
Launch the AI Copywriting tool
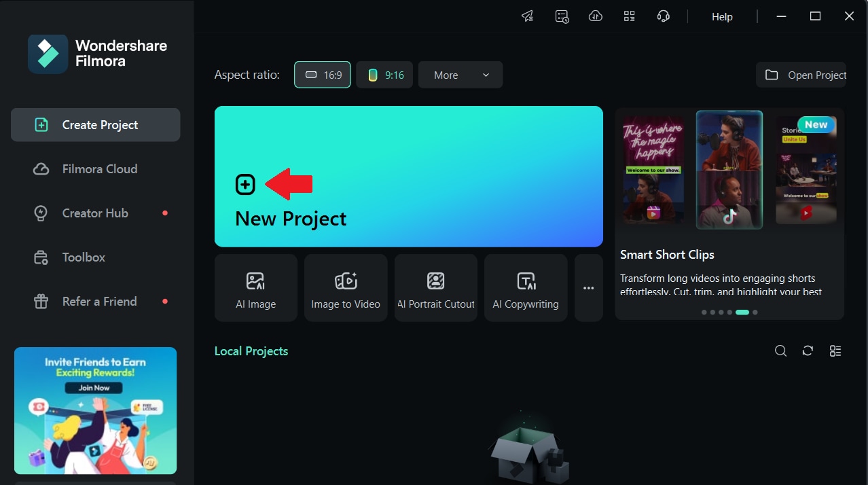(x=526, y=288)
